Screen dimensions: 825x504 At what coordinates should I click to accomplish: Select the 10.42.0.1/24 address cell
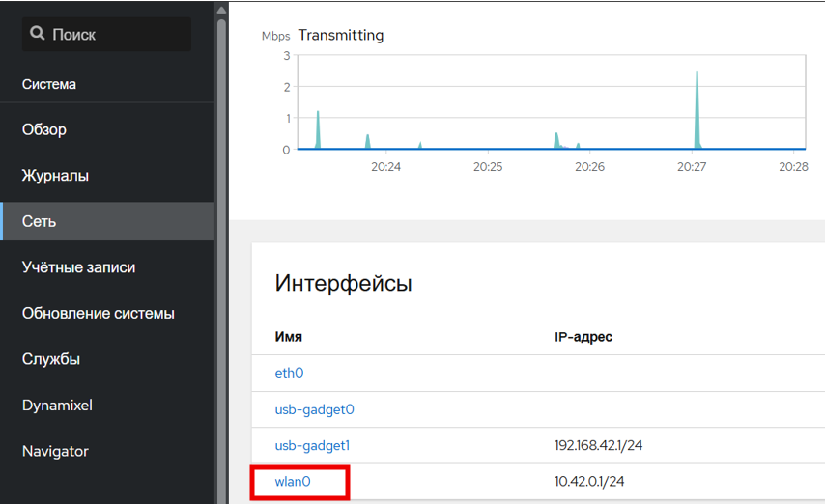click(588, 481)
